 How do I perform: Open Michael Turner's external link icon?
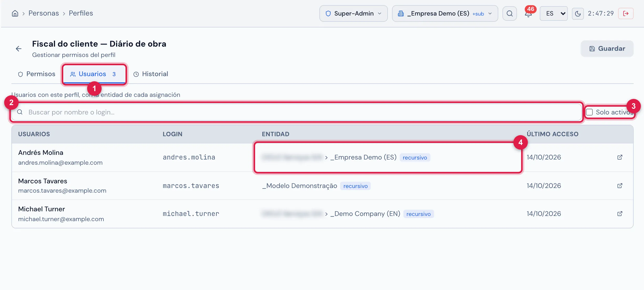[620, 214]
